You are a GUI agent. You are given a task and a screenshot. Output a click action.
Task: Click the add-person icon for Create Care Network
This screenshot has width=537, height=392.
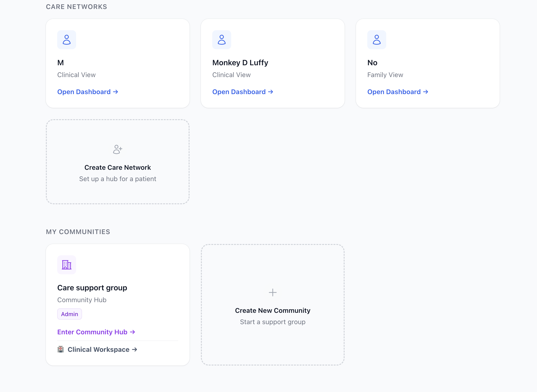tap(117, 149)
